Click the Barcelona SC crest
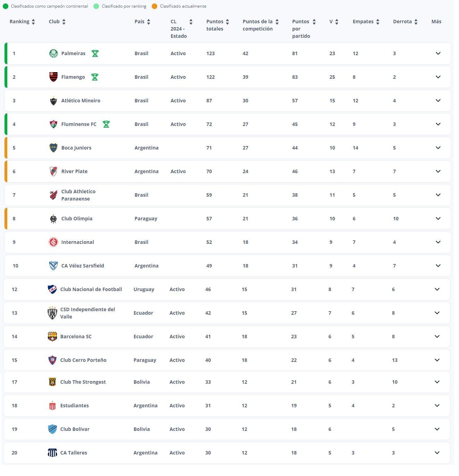This screenshot has height=476, width=459. pos(52,337)
